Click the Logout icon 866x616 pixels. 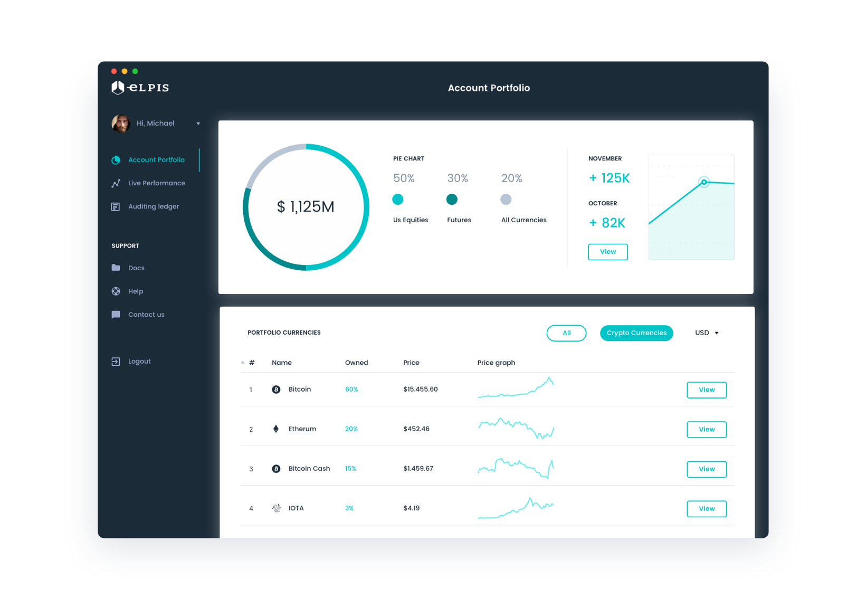point(116,362)
